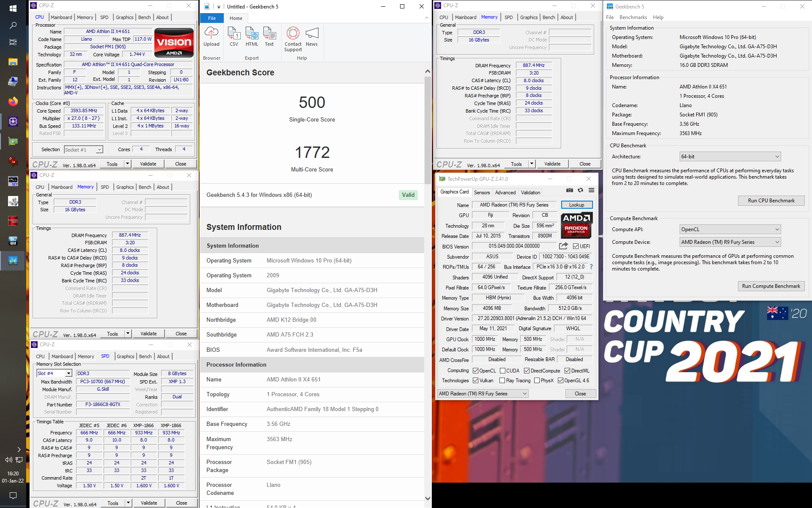Click the Quick Access Toolbar customize arrow
Screen dimensions: 812x508
click(219, 7)
